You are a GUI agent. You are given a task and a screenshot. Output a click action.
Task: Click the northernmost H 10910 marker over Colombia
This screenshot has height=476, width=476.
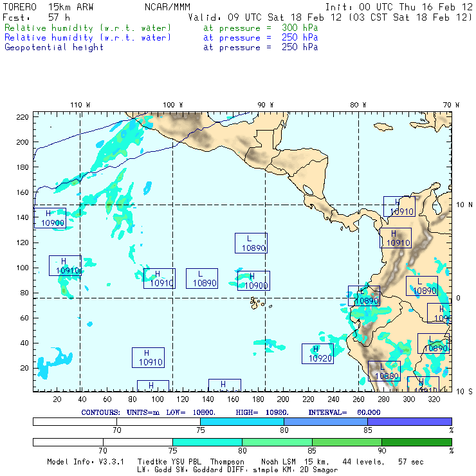(399, 206)
